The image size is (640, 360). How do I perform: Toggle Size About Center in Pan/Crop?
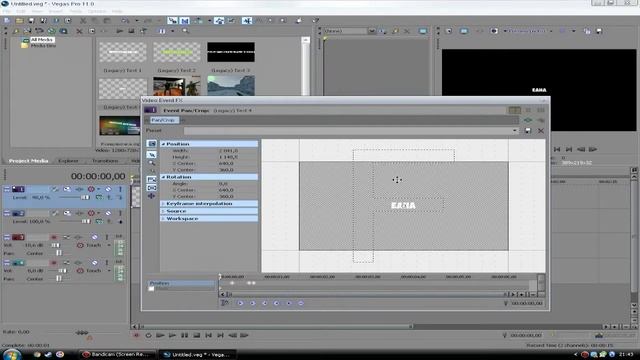tap(151, 188)
